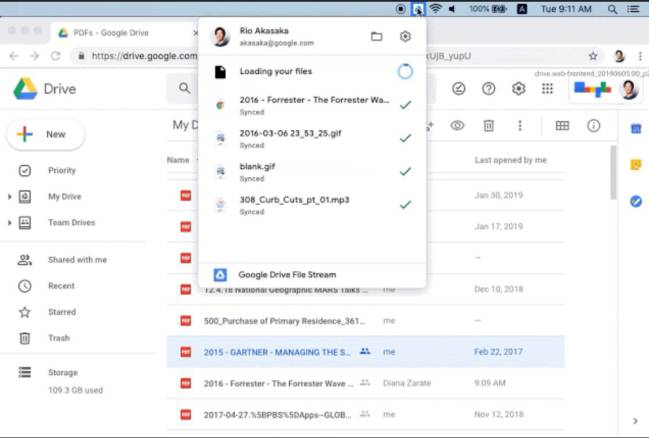
Task: Select 2017-04-27 GLOB file row
Action: pos(365,414)
